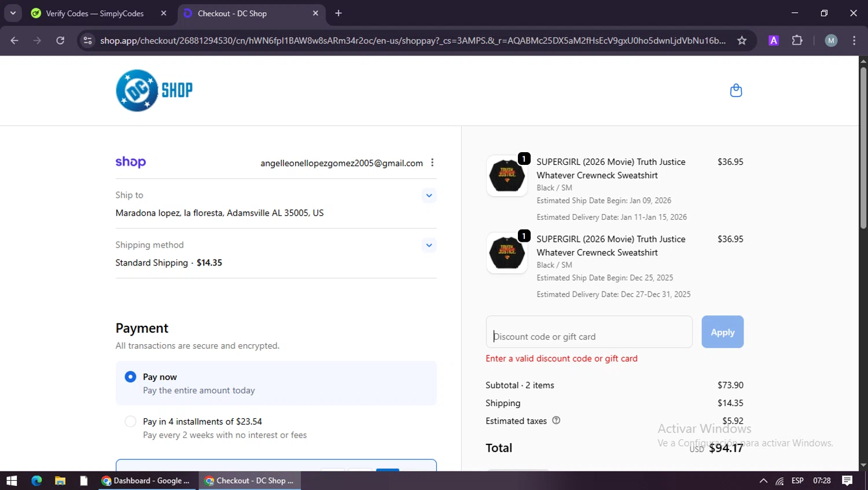Screen dimensions: 868x490
Task: Launch Microsoft Edge from the taskbar
Action: [x=36, y=481]
